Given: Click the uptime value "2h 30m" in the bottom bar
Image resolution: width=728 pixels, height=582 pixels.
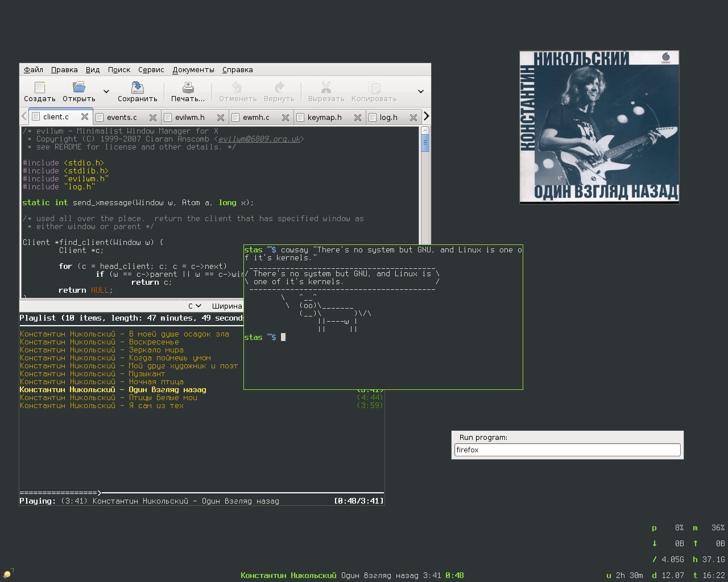Looking at the screenshot, I should click(x=630, y=575).
